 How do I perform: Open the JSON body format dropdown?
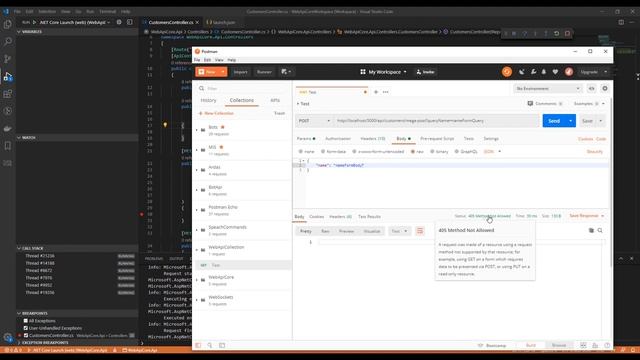[x=492, y=151]
